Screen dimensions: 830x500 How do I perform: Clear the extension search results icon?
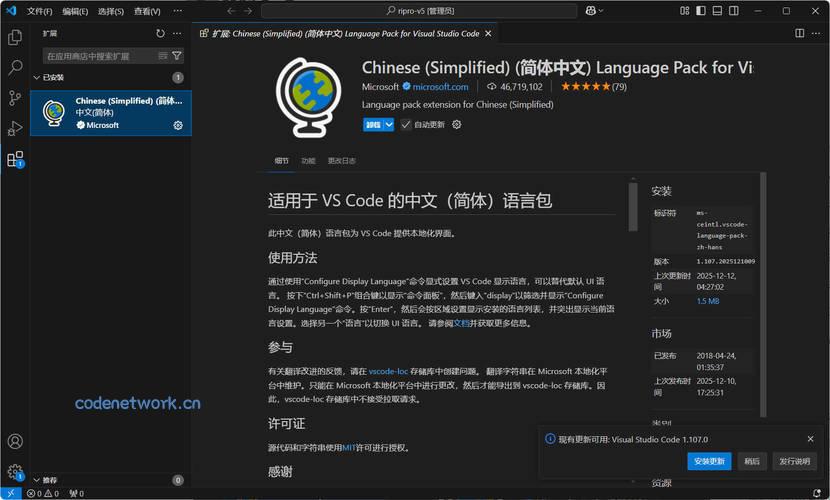(163, 56)
